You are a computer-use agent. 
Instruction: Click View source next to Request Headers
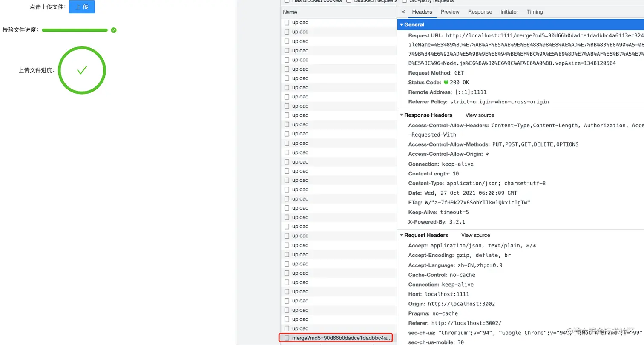click(x=476, y=235)
